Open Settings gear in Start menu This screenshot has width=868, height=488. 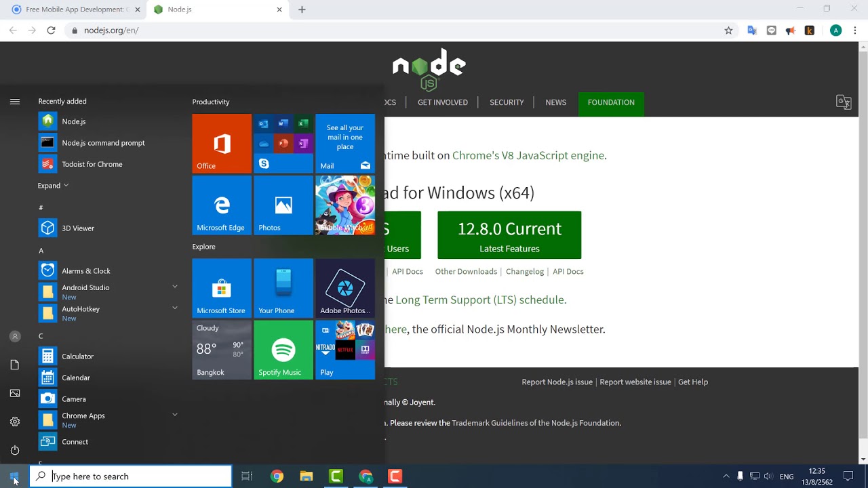click(x=15, y=422)
